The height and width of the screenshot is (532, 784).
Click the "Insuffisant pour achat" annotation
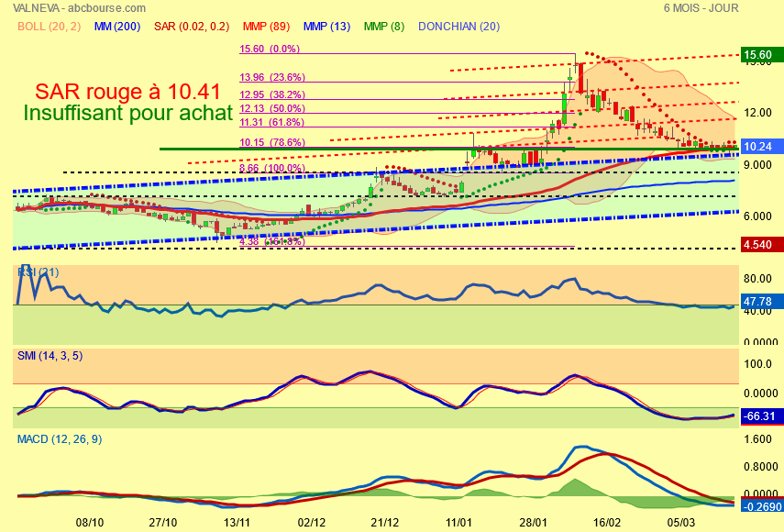point(128,113)
